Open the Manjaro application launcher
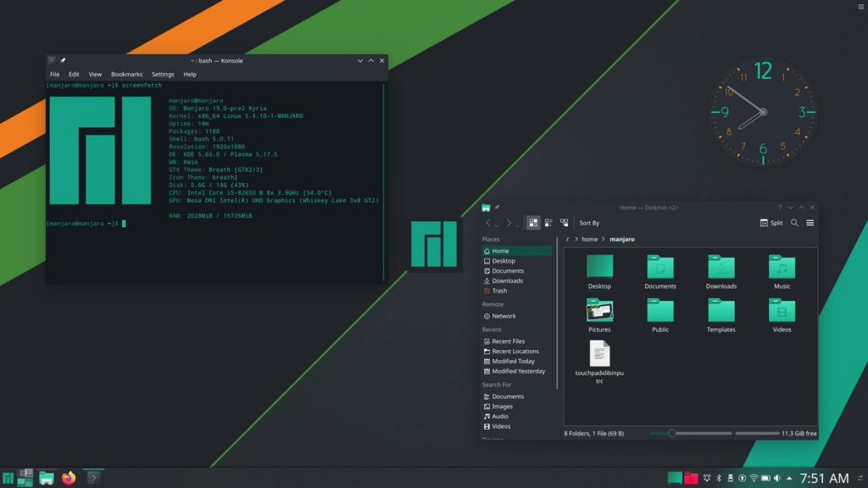 coord(8,476)
